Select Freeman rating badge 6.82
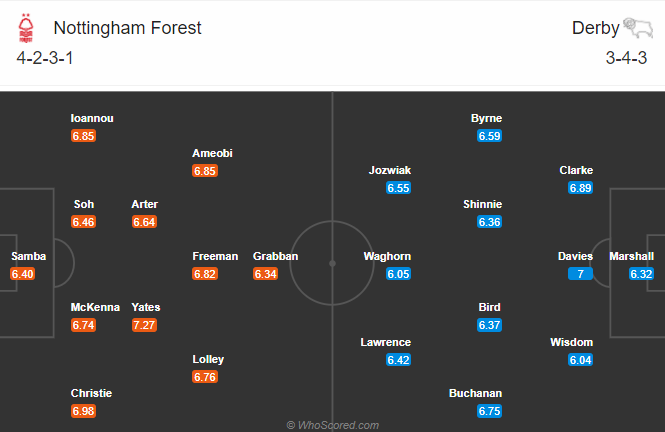Viewport: 665px width, 432px height. 205,274
